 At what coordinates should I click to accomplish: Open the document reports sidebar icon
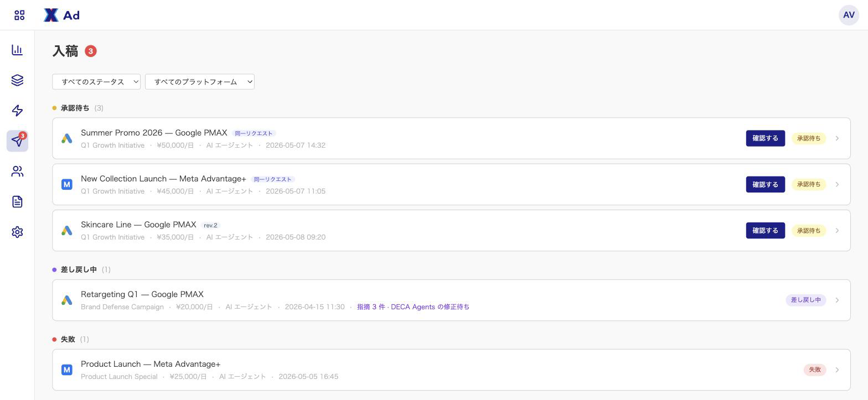click(17, 201)
